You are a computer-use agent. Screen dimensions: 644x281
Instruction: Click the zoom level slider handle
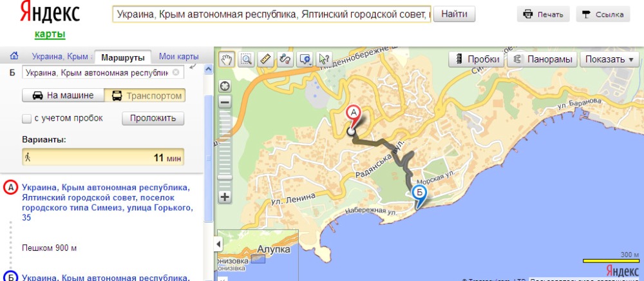pos(225,177)
